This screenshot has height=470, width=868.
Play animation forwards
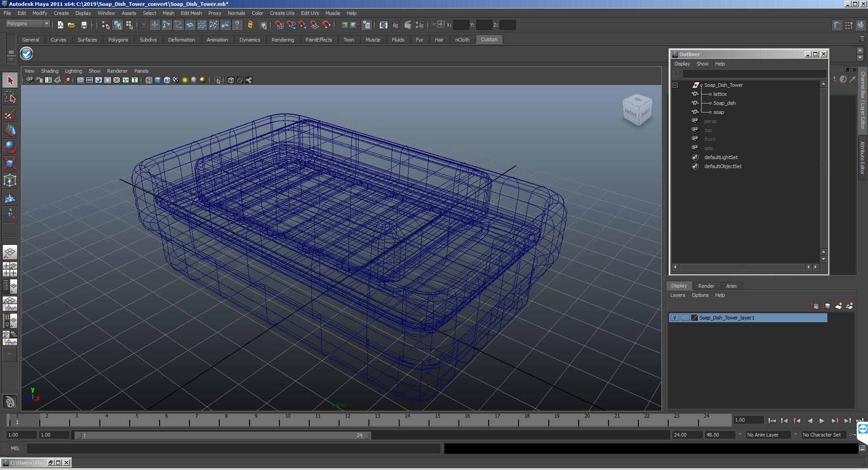click(822, 421)
